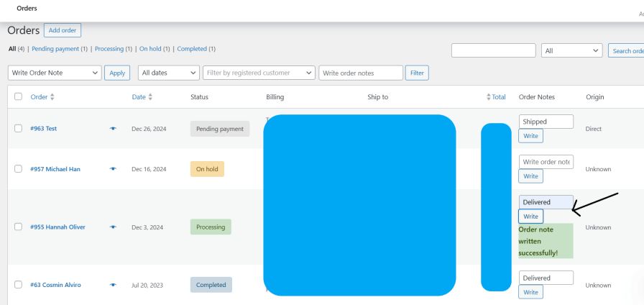Click the Completed status badge

[x=211, y=285]
